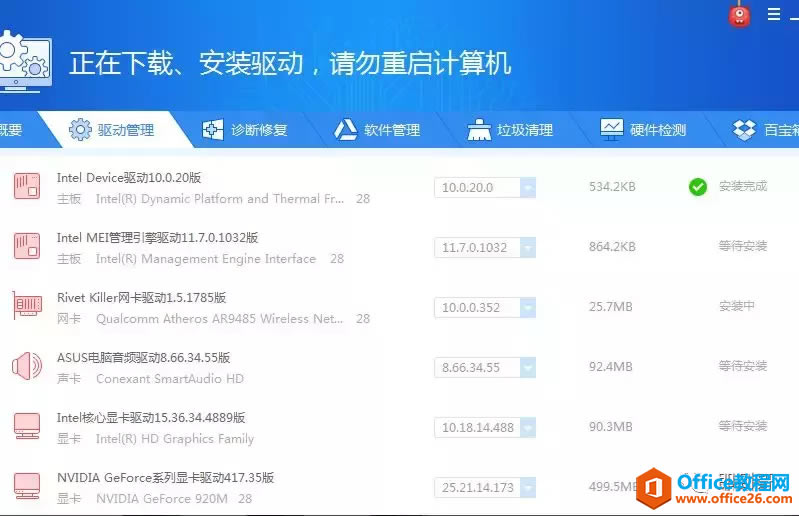Click the 90.3MB size value
The image size is (799, 516).
(611, 427)
